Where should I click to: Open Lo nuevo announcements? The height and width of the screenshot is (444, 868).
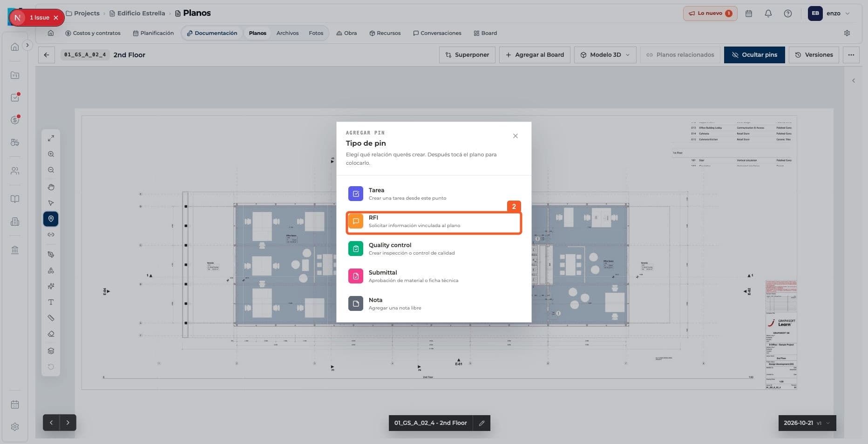(710, 13)
